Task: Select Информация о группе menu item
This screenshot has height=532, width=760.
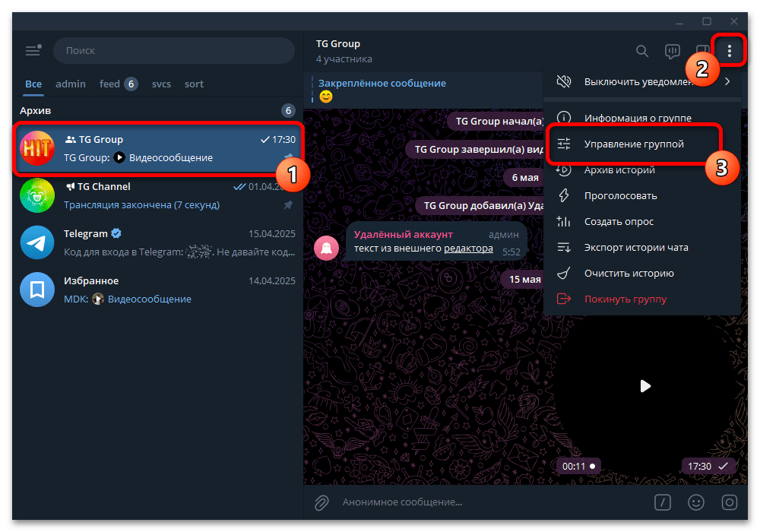Action: tap(641, 118)
